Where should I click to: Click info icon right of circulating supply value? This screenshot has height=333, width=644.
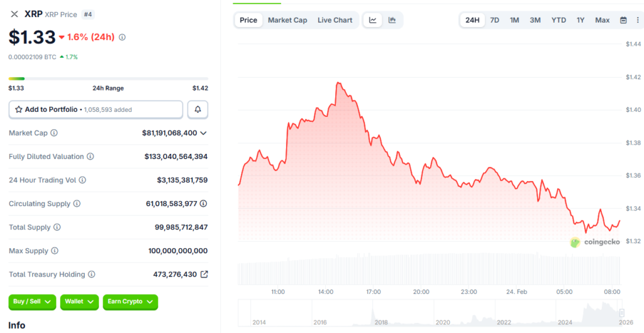pyautogui.click(x=204, y=204)
